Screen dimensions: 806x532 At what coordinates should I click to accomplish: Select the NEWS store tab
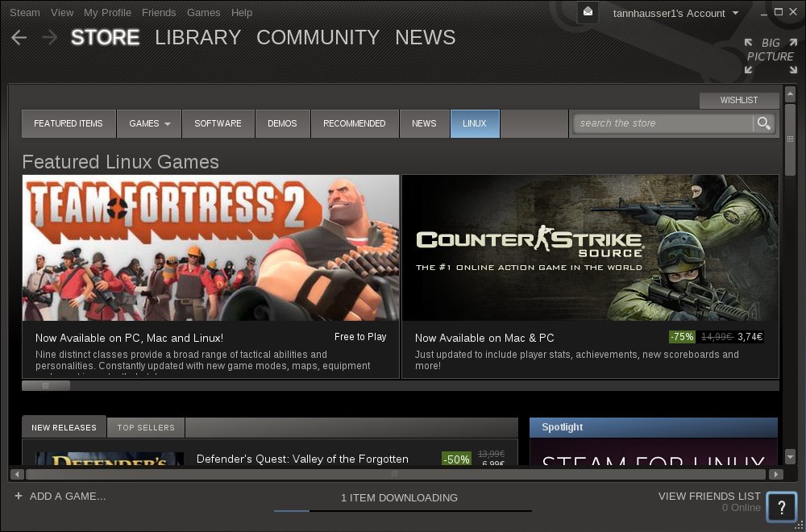click(424, 123)
